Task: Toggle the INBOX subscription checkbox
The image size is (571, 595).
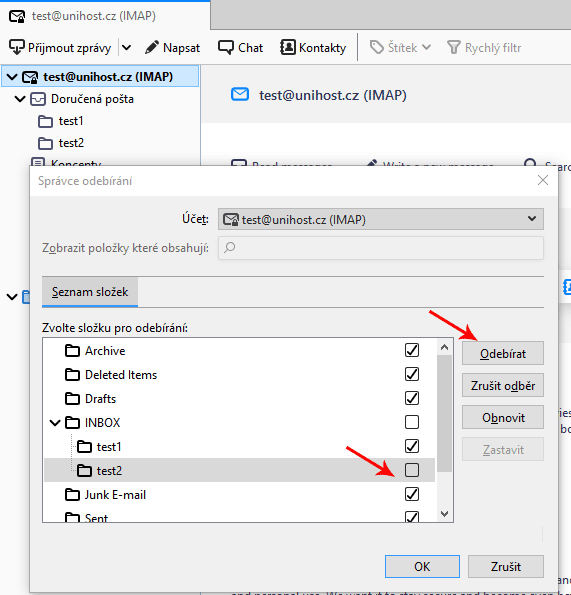Action: (x=412, y=422)
